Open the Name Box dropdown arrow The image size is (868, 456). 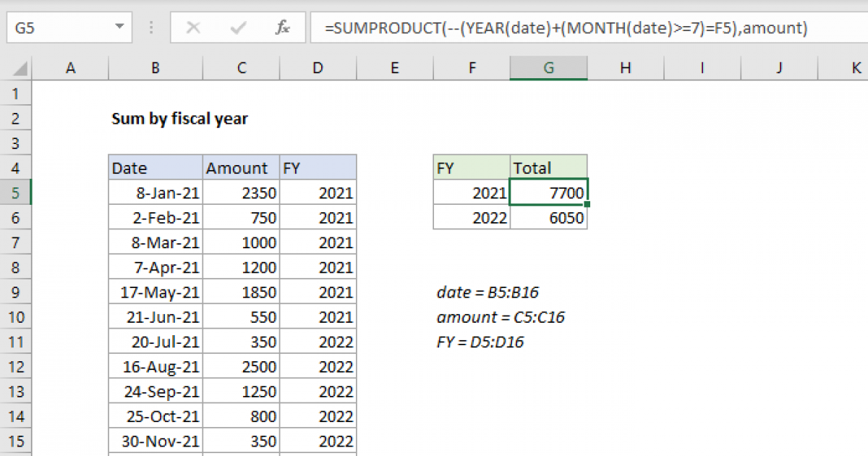coord(120,28)
